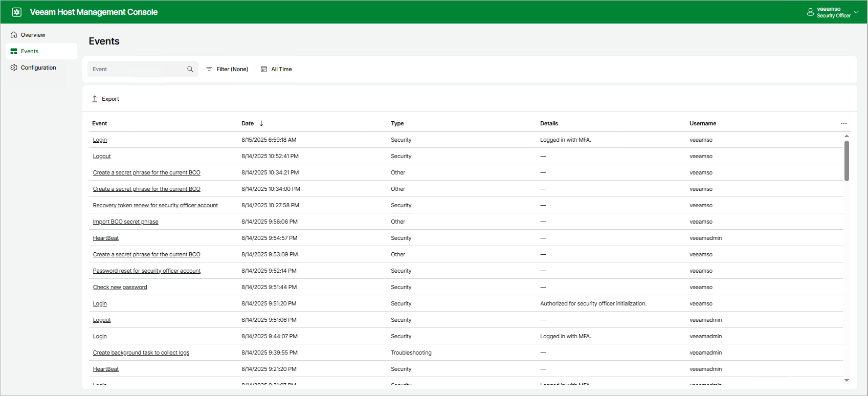The width and height of the screenshot is (868, 396).
Task: Open the Login event from 8/15/2025 6:59:18 AM
Action: 100,140
